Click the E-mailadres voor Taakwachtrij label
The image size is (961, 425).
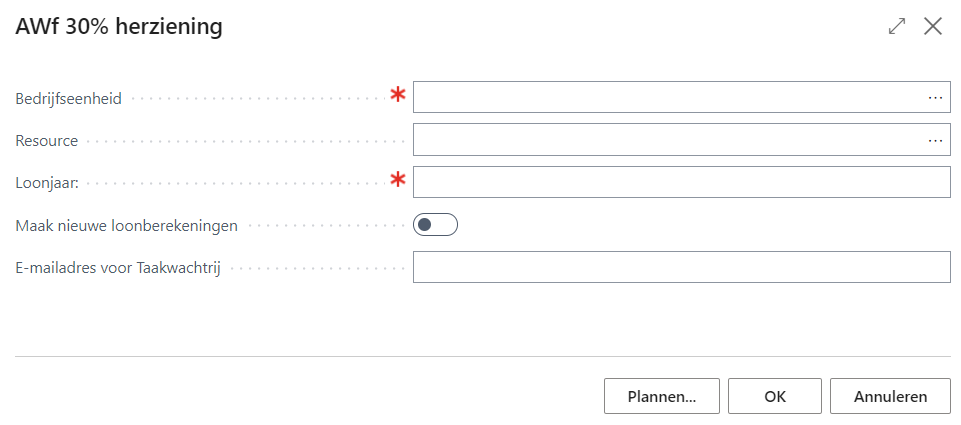(118, 268)
